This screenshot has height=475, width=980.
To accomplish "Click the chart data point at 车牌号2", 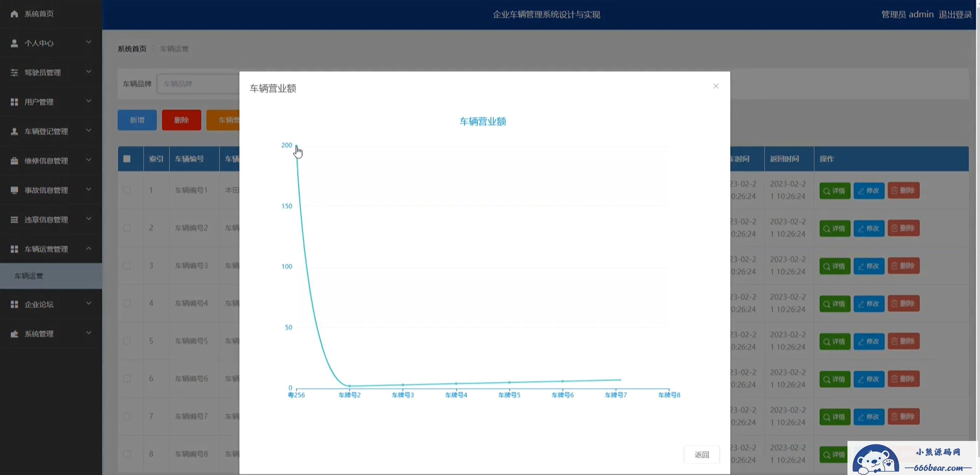I will click(x=349, y=386).
